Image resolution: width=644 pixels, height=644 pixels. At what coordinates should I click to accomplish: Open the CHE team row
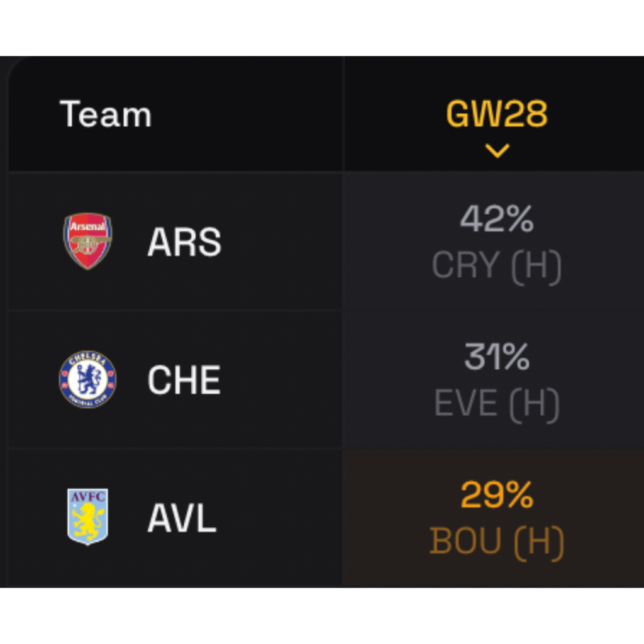coord(183,378)
